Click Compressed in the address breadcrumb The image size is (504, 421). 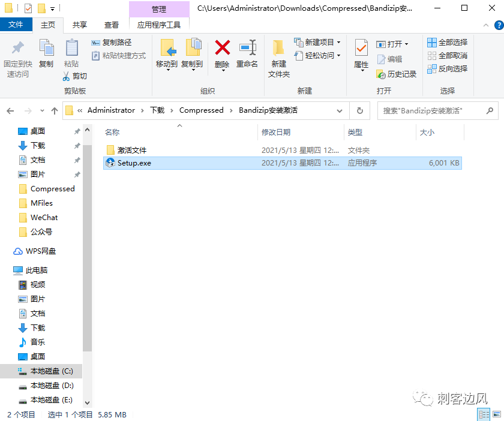(x=201, y=110)
